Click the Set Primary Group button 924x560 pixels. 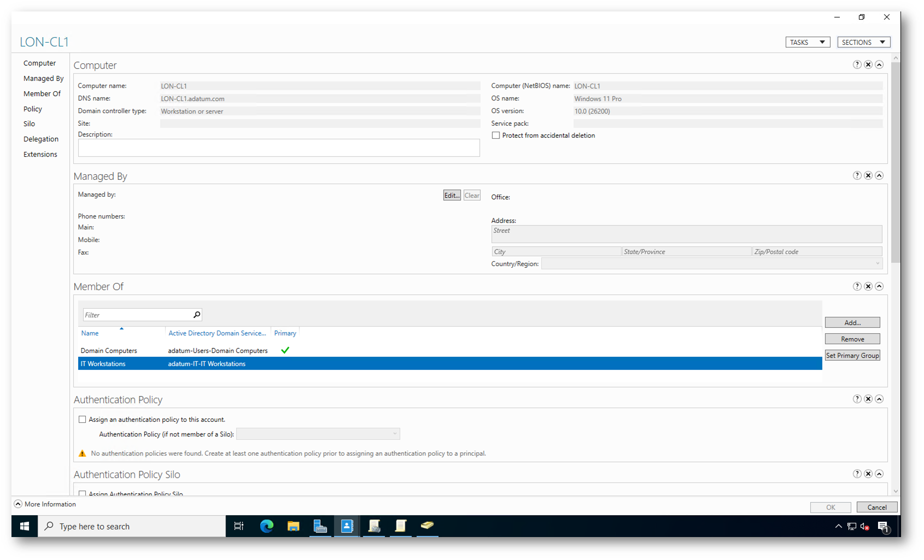(852, 356)
